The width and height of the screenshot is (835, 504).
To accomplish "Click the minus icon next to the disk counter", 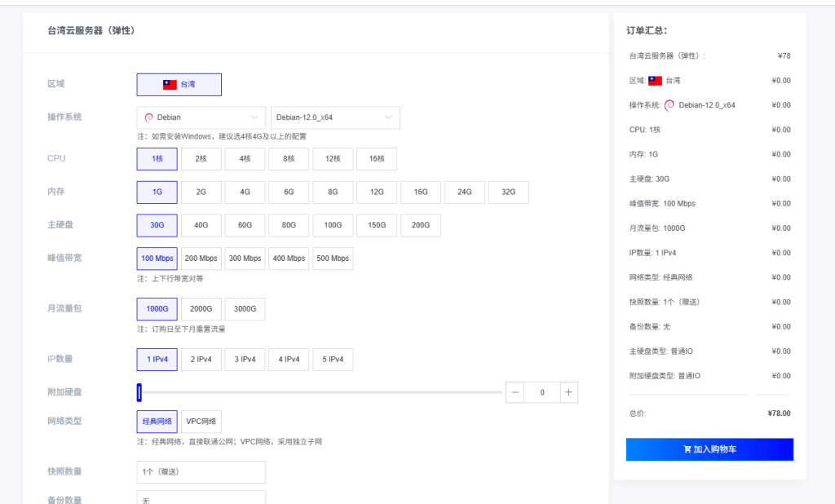I will point(515,391).
